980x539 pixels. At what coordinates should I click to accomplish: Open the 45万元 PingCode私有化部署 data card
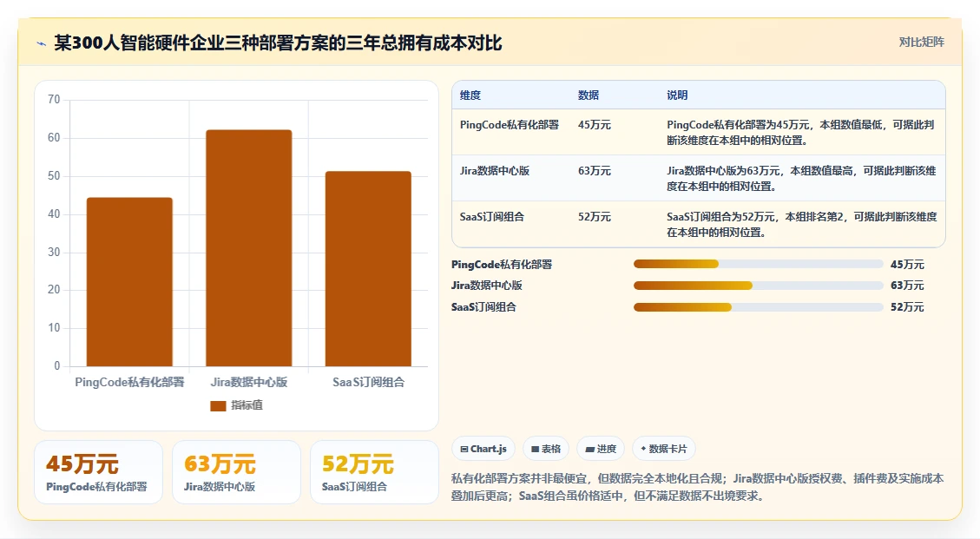(99, 472)
